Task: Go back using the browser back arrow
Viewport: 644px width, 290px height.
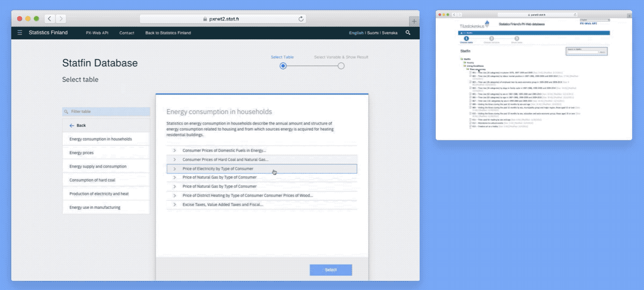Action: pyautogui.click(x=49, y=19)
